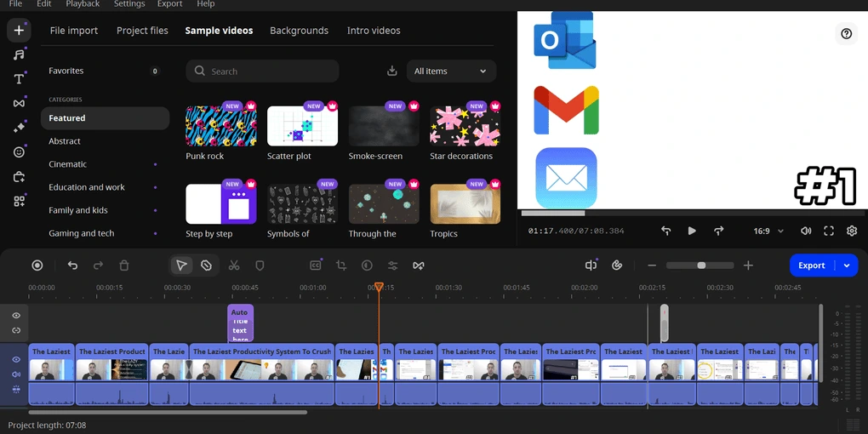Viewport: 868px width, 434px height.
Task: Switch to the Intro videos tab
Action: click(374, 31)
